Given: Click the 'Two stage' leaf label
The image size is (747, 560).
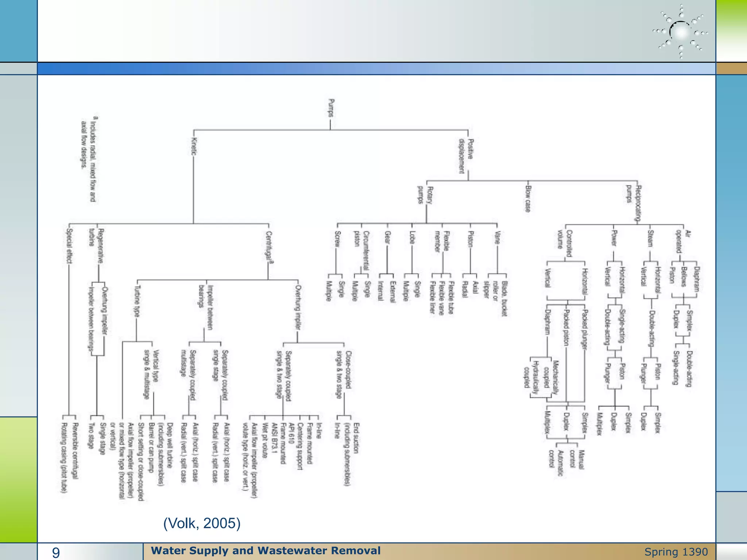Looking at the screenshot, I should pos(91,435).
